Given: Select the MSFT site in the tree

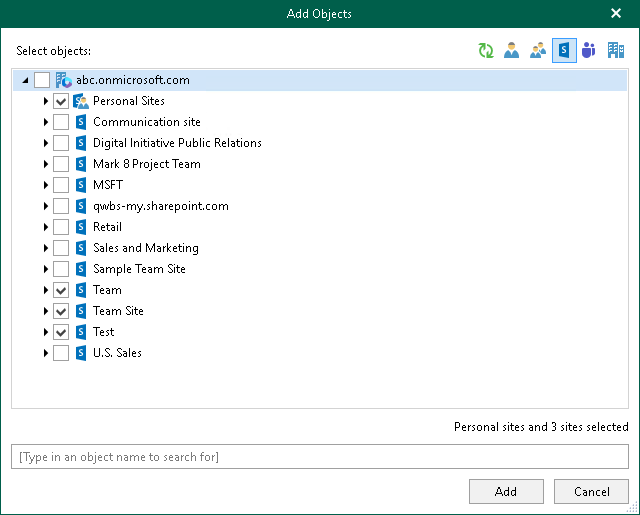Looking at the screenshot, I should pyautogui.click(x=107, y=185).
